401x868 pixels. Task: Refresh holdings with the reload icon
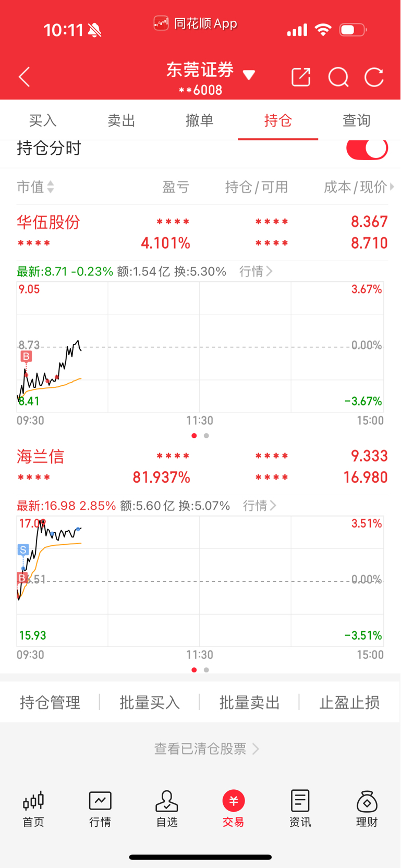(x=374, y=77)
